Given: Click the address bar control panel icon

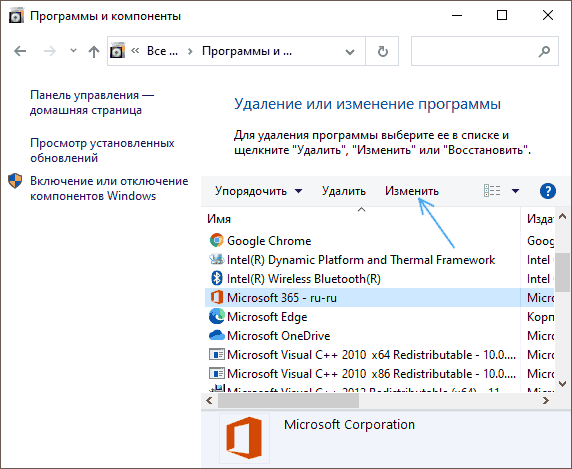Looking at the screenshot, I should pyautogui.click(x=117, y=51).
